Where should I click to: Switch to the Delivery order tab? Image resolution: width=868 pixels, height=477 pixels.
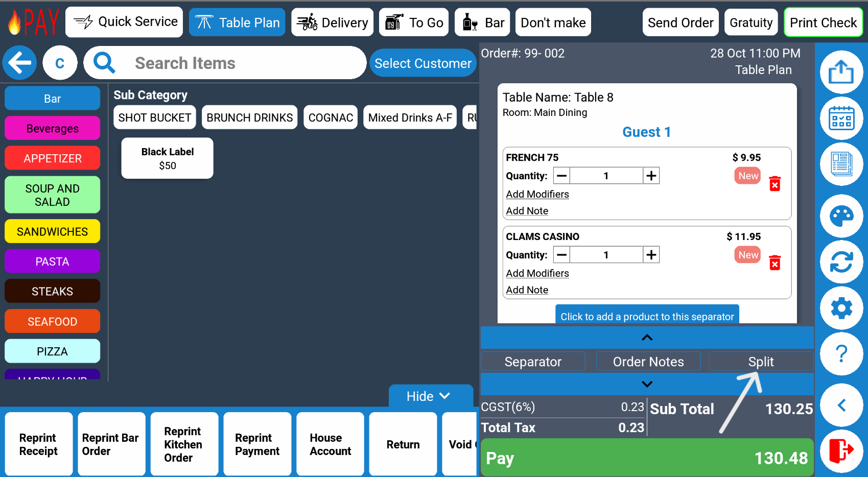(x=333, y=22)
